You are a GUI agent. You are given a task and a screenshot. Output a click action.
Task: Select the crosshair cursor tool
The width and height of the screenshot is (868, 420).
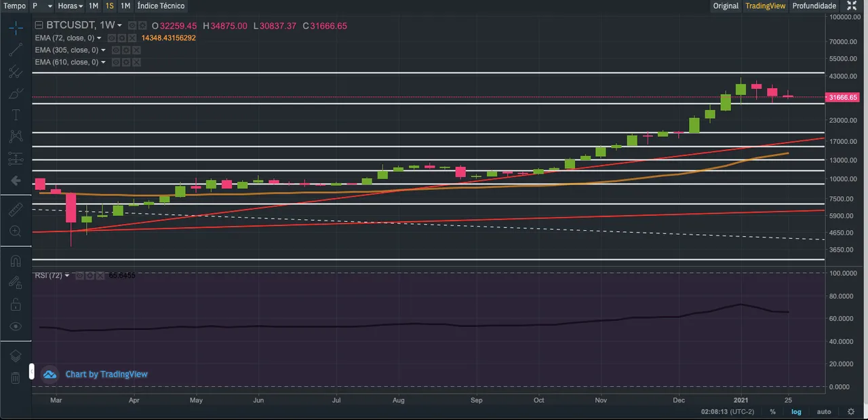click(x=16, y=28)
